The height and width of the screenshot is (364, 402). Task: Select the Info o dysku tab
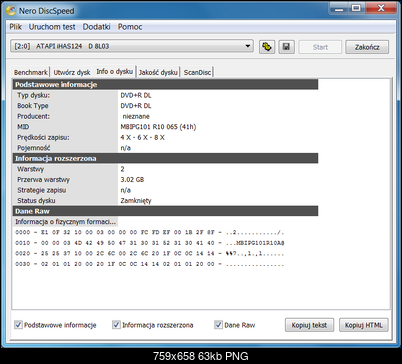pos(114,71)
